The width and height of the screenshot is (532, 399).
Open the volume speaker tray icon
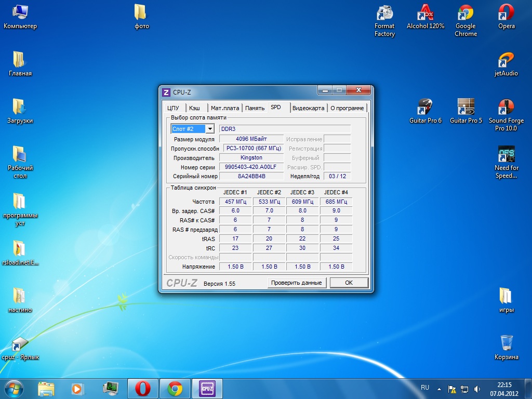(477, 389)
